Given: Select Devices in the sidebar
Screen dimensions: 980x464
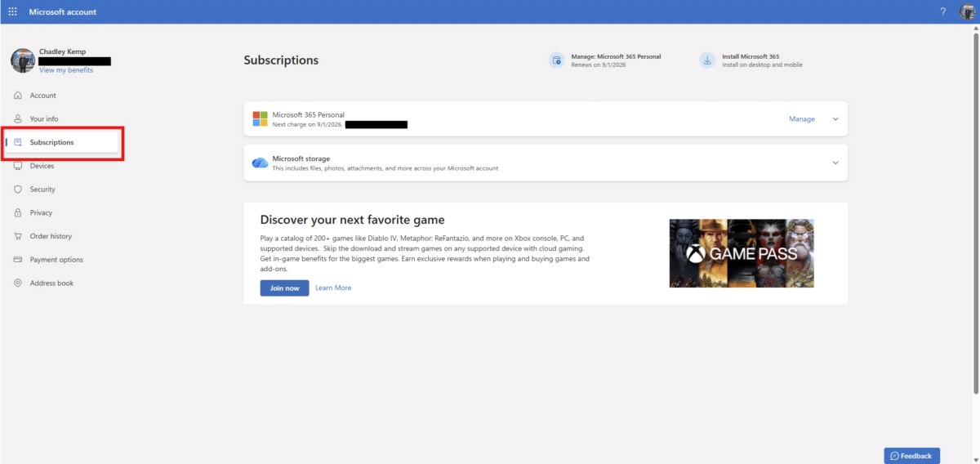Looking at the screenshot, I should tap(42, 166).
